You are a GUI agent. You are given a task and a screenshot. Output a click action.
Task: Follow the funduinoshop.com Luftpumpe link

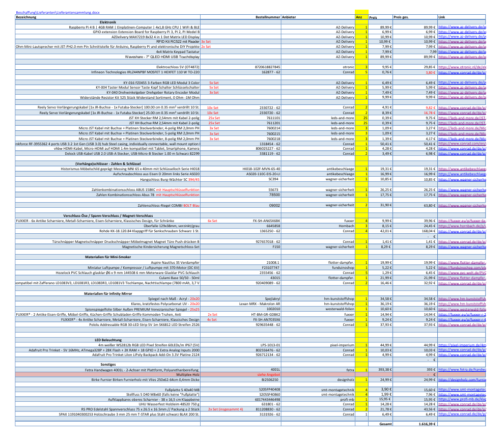coord(462,267)
